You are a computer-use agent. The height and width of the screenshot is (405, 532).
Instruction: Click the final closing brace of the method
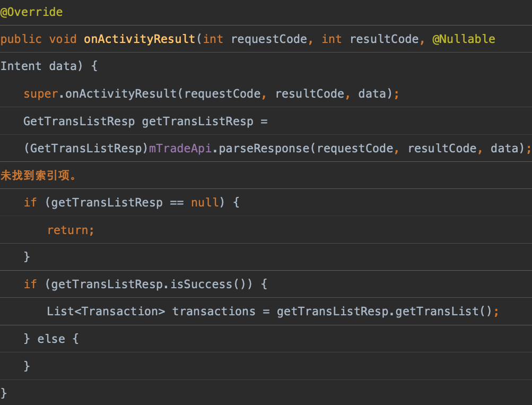pos(3,393)
